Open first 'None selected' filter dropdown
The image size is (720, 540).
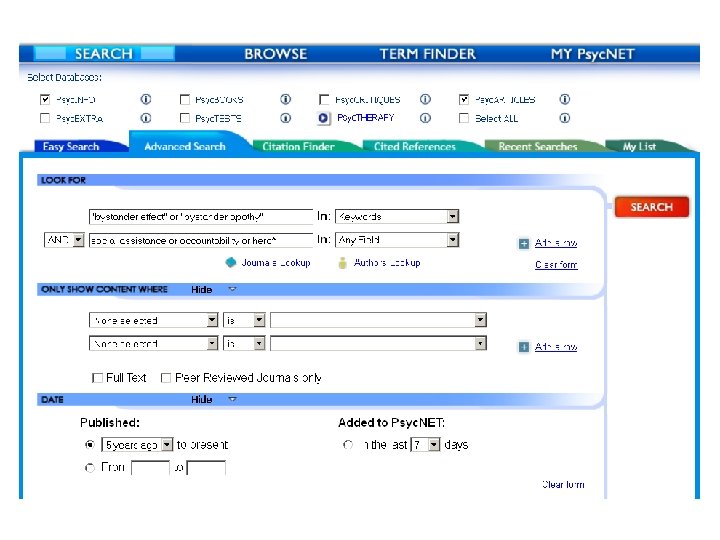tap(153, 320)
